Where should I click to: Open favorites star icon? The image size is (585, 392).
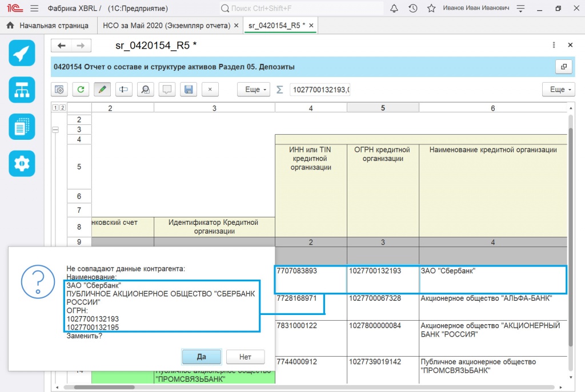tap(431, 8)
